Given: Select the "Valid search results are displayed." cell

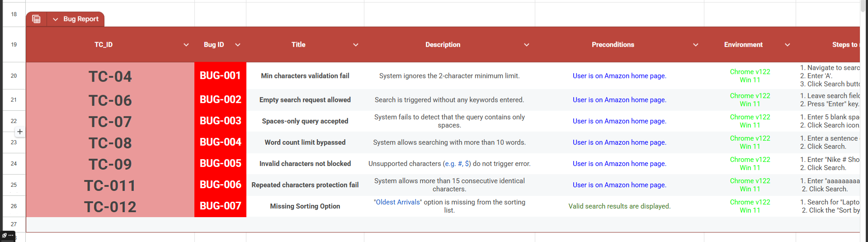Looking at the screenshot, I should (x=619, y=206).
